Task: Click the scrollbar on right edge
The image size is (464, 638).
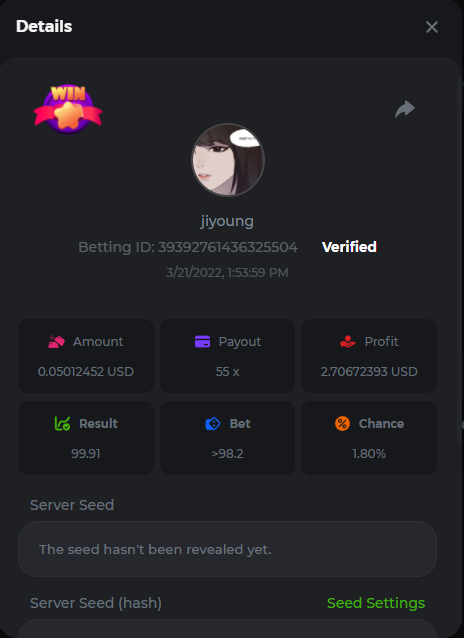Action: point(460,260)
